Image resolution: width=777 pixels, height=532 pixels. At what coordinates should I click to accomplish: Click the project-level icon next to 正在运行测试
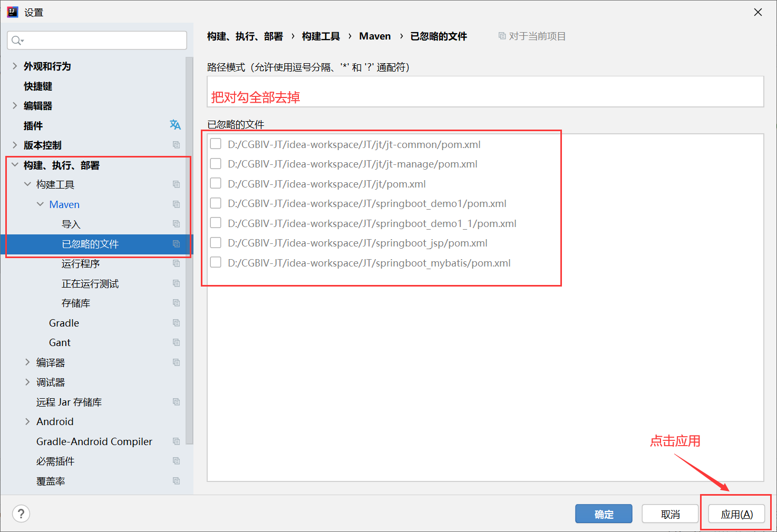tap(177, 283)
